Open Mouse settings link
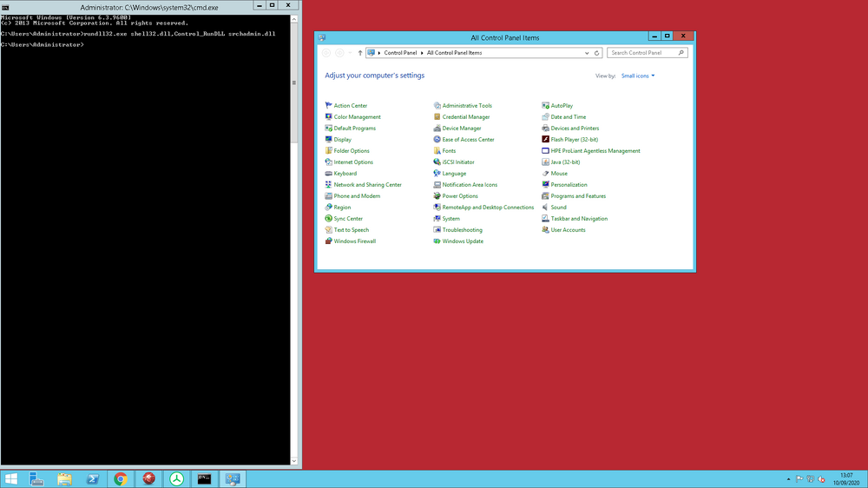This screenshot has width=868, height=488. (558, 174)
